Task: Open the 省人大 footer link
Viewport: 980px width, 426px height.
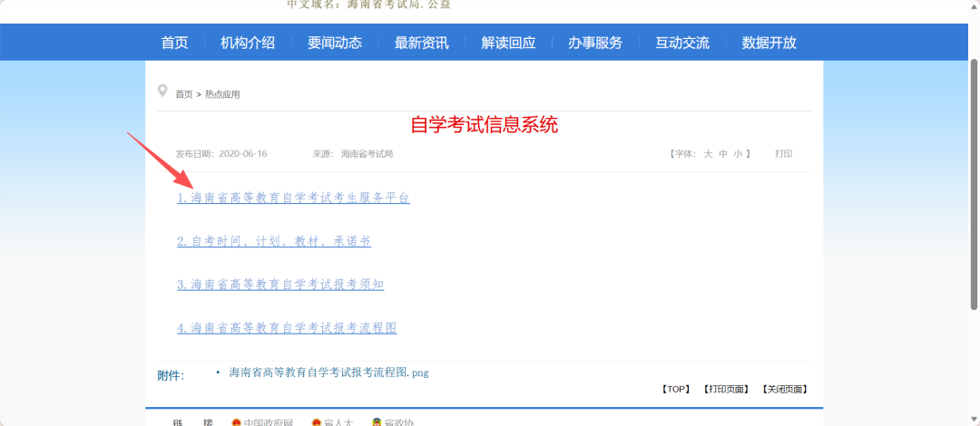Action: (x=338, y=423)
